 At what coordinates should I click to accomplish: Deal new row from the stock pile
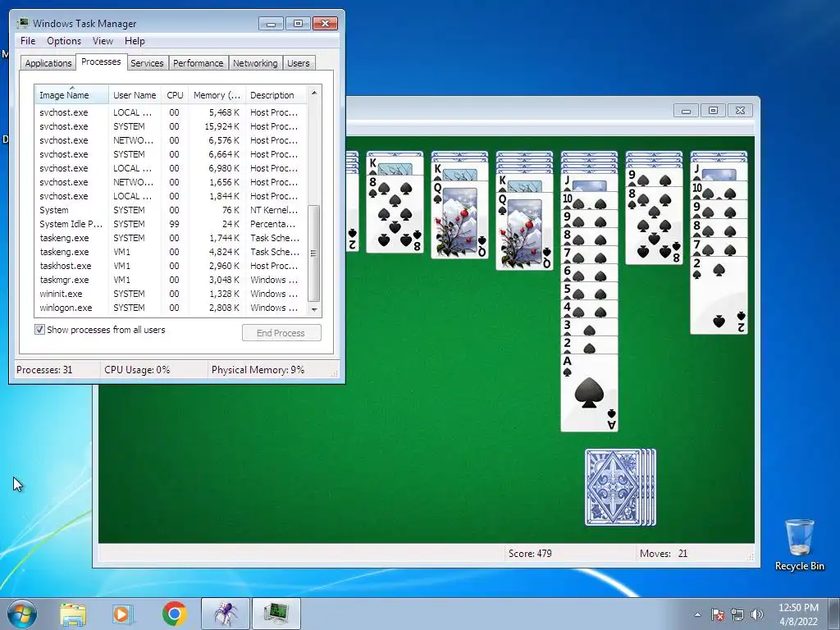point(620,487)
